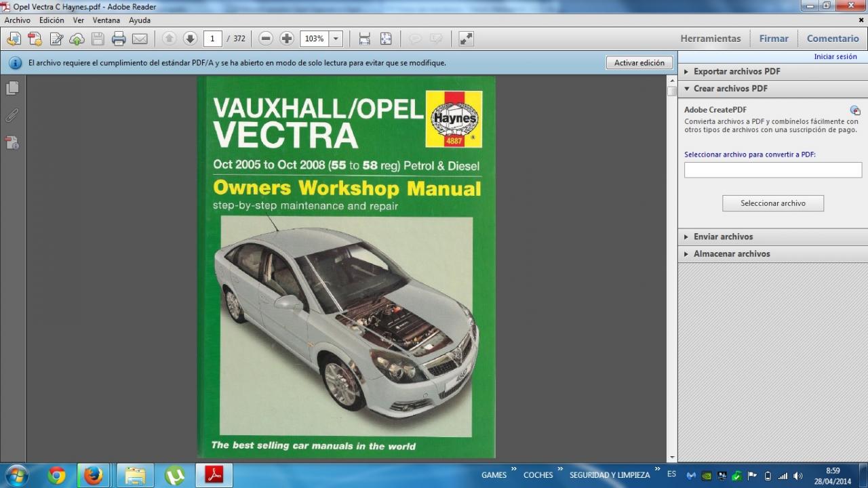868x488 pixels.
Task: Open the page thumbnails panel icon
Action: click(x=12, y=88)
